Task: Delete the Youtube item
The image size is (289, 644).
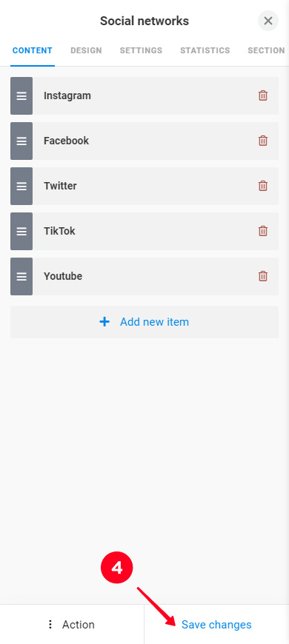Action: click(x=262, y=276)
